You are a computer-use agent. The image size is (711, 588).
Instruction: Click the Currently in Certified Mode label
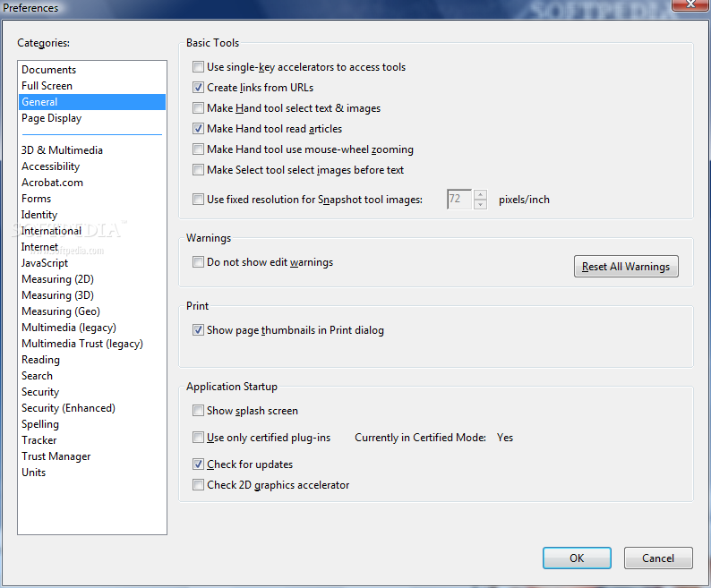(x=420, y=438)
